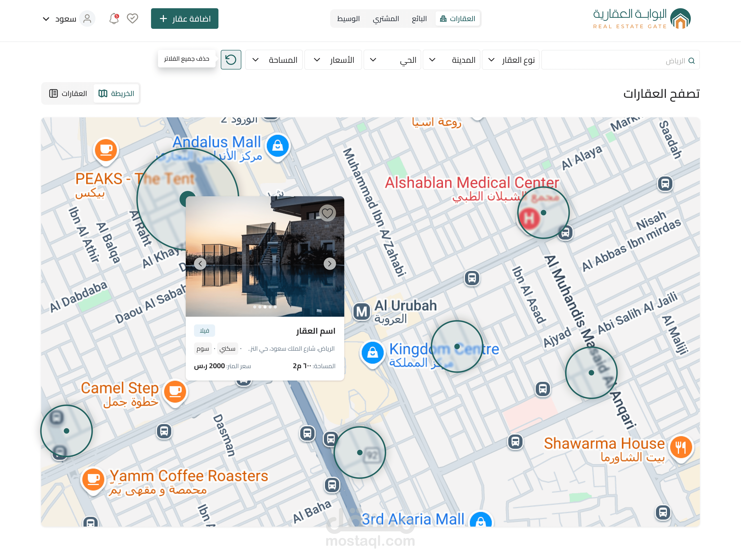Screen dimensions: 741x560
Task: Click the property price 2000 ر.س
Action: pyautogui.click(x=209, y=366)
